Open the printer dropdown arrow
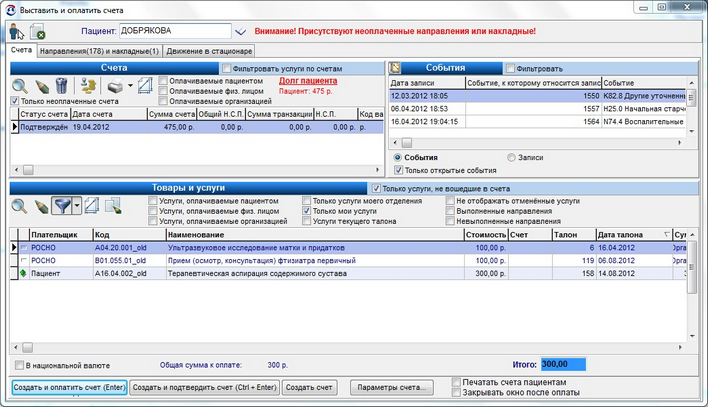Image resolution: width=708 pixels, height=407 pixels. (130, 85)
